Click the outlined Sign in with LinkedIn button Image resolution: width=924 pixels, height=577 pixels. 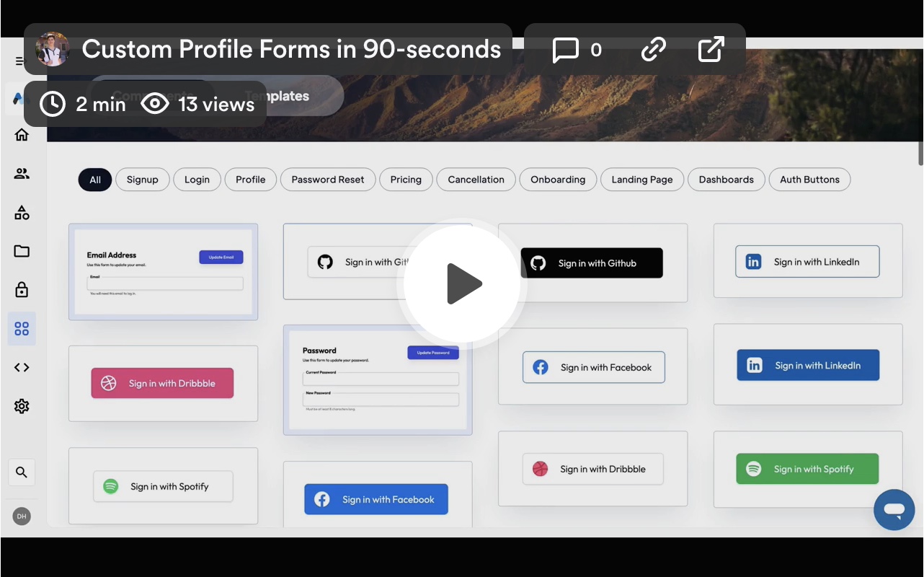[807, 262]
